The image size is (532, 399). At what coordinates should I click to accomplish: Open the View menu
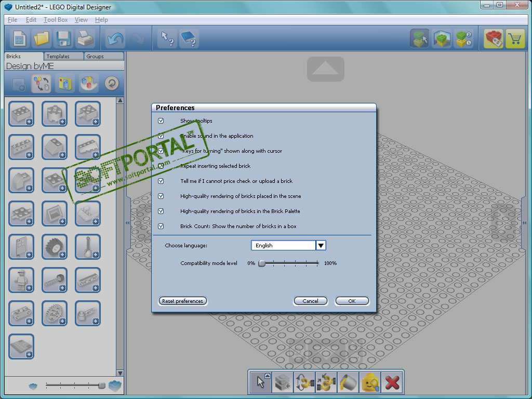pos(81,20)
